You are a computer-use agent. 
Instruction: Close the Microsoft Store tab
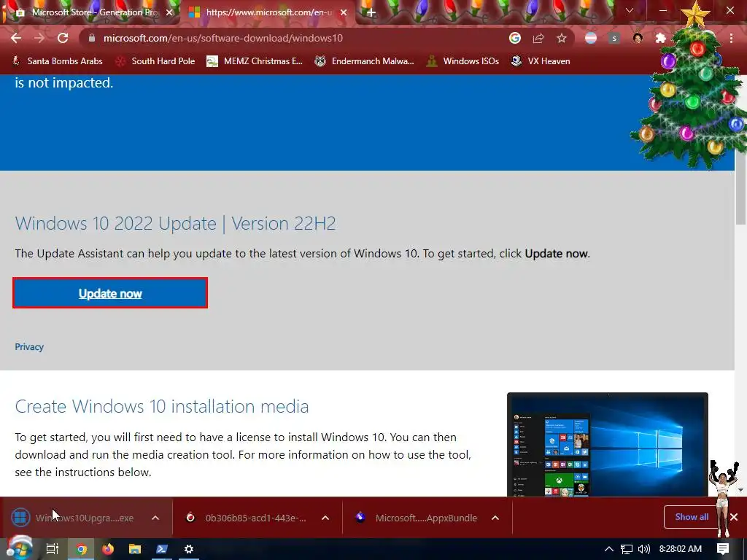point(169,12)
